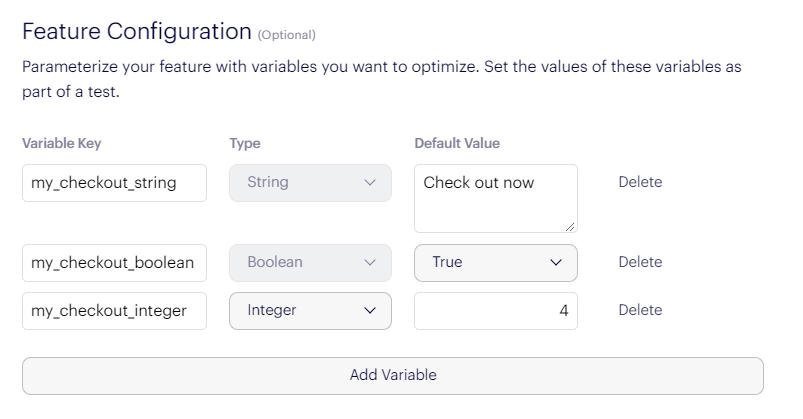This screenshot has height=419, width=803.
Task: Click the Default Value column header
Action: 457,143
